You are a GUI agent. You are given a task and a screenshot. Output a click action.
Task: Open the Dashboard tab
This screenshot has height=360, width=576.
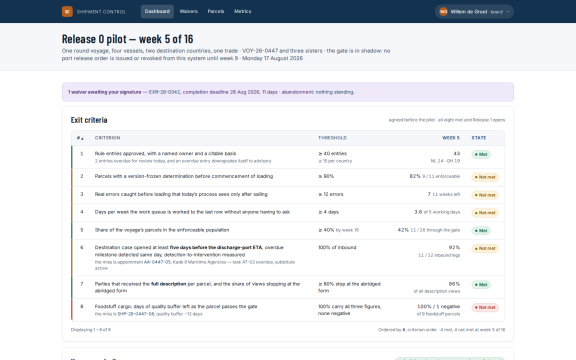[157, 11]
